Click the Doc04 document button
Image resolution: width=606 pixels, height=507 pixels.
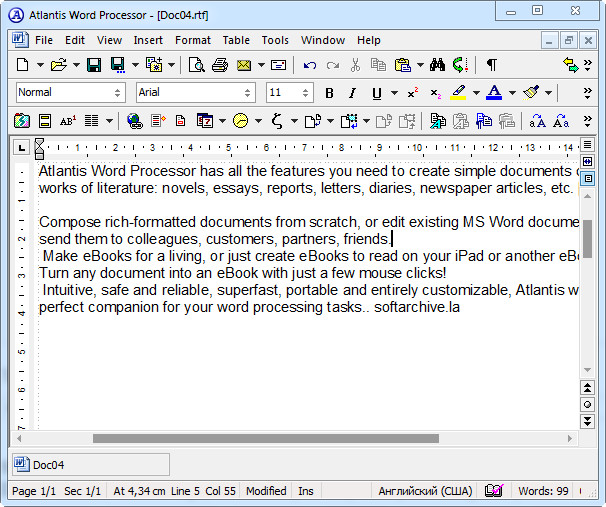90,464
